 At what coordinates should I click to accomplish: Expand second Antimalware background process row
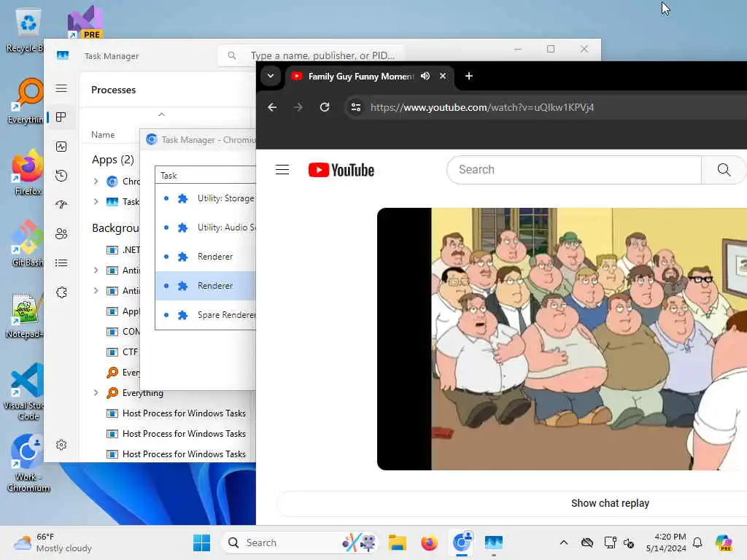pos(96,291)
